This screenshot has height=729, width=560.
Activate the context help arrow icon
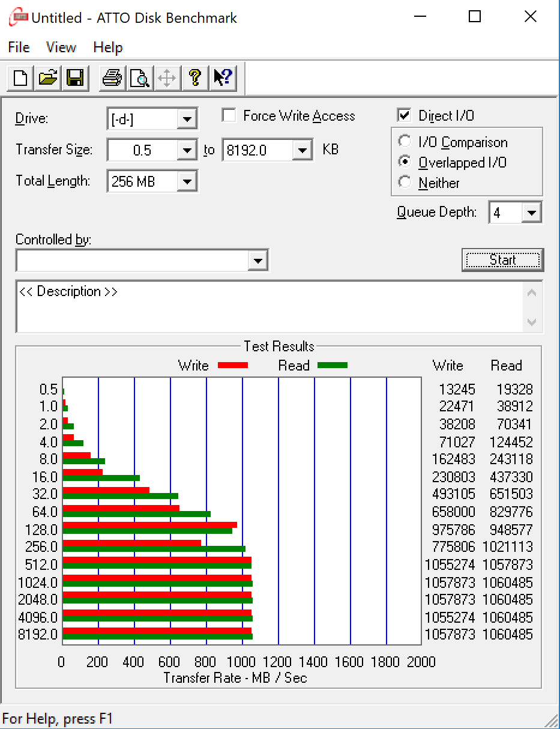pos(223,78)
